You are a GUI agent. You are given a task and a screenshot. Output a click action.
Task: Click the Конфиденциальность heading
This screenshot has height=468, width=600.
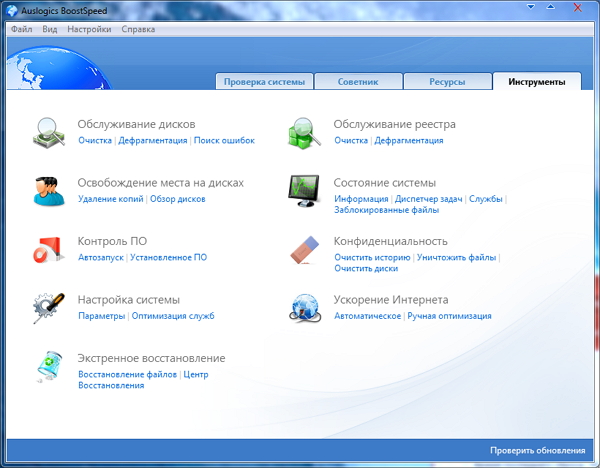coord(390,241)
